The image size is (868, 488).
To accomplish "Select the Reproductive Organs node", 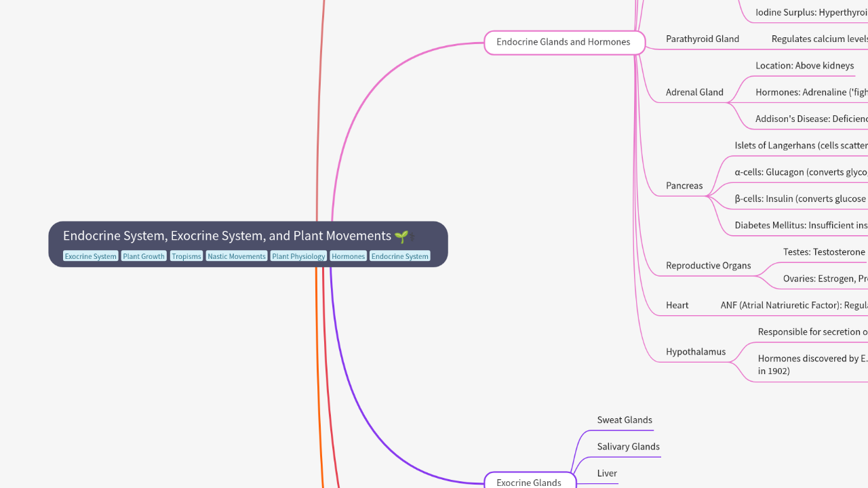I will (x=709, y=265).
